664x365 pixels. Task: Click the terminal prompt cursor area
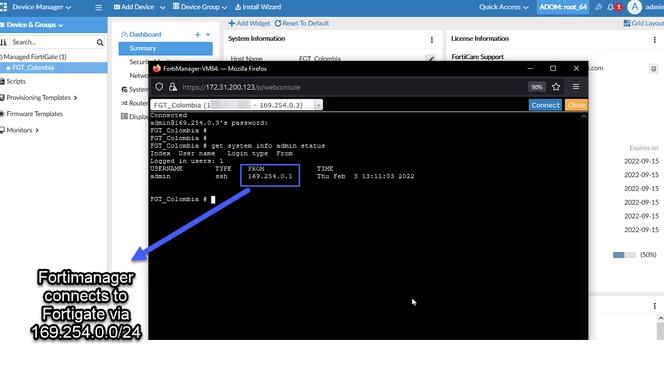(x=213, y=200)
